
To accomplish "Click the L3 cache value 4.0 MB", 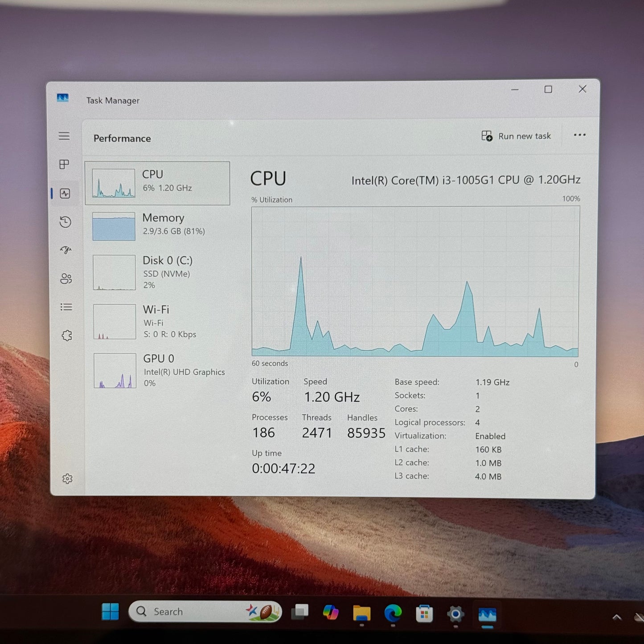I will pyautogui.click(x=488, y=476).
